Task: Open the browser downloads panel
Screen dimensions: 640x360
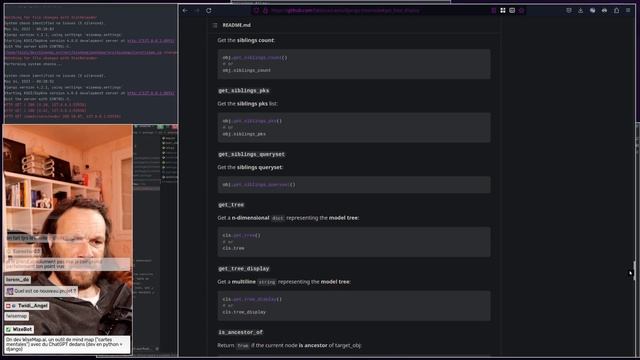Action: [581, 11]
